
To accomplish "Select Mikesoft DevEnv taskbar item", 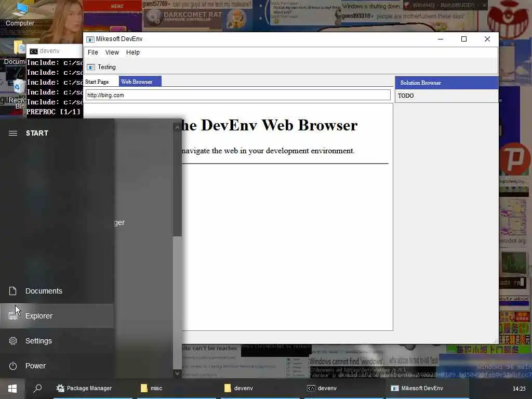I will tap(428, 388).
